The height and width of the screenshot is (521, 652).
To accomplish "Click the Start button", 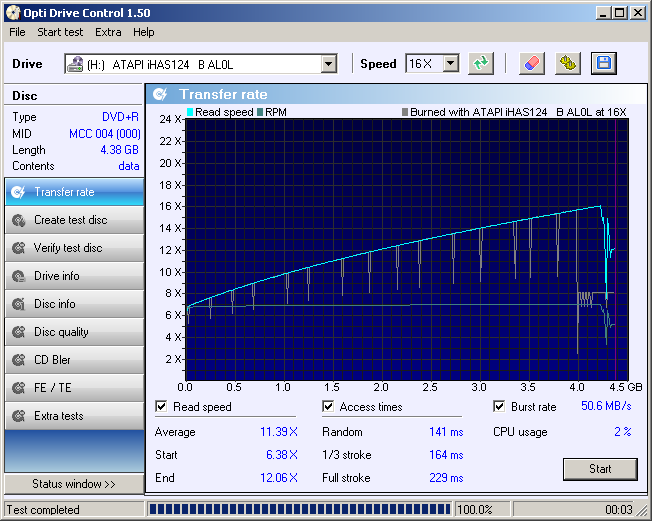I will (600, 469).
